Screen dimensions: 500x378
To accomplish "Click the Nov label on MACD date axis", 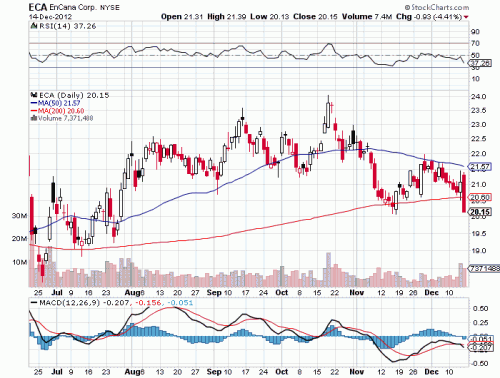I will (x=356, y=372).
